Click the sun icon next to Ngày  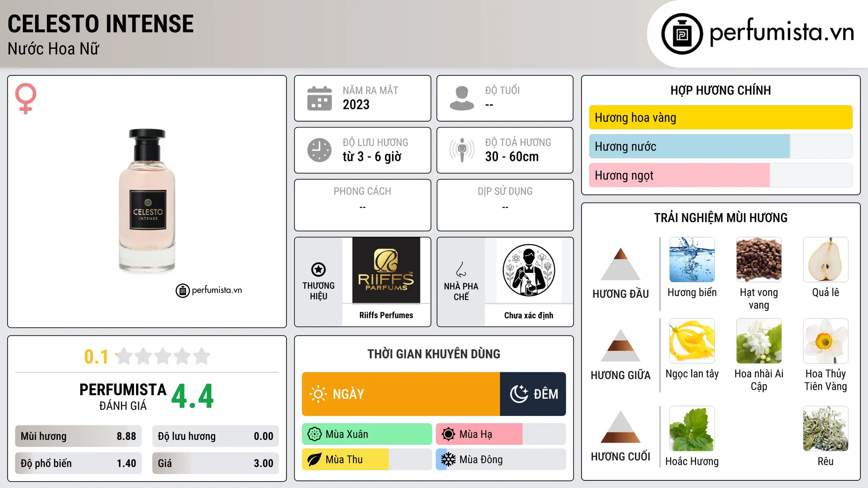pyautogui.click(x=318, y=394)
